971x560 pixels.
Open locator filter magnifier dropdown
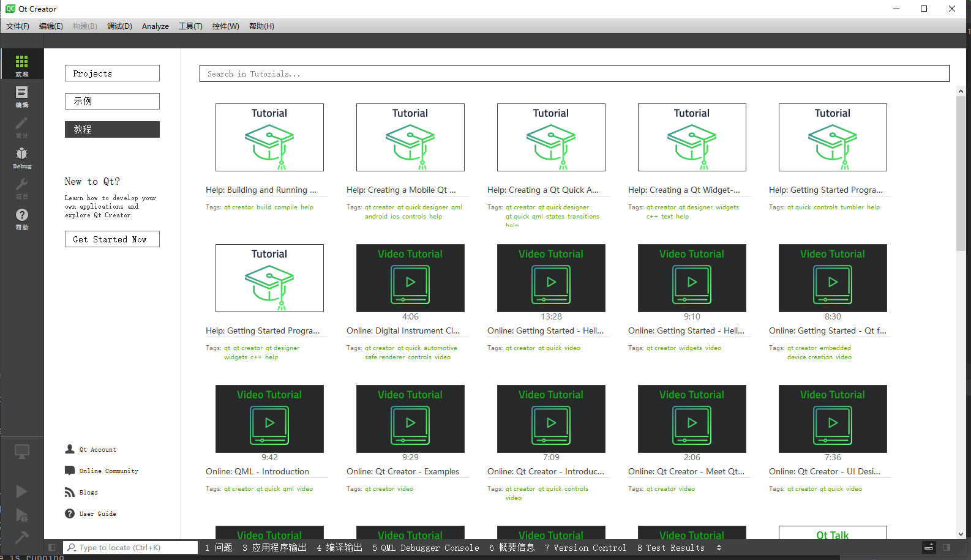[72, 548]
